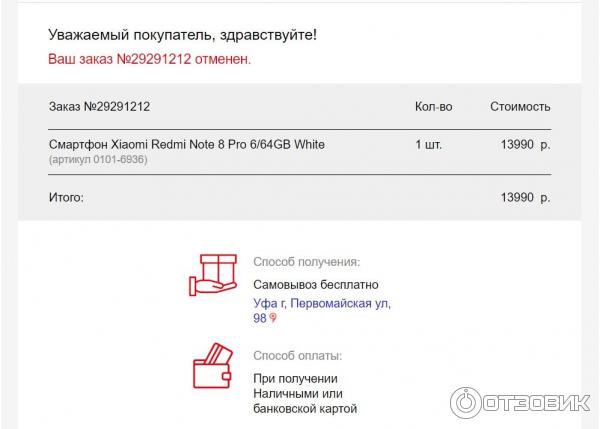Click the Стоимость column header
Image resolution: width=600 pixels, height=429 pixels.
pos(520,106)
